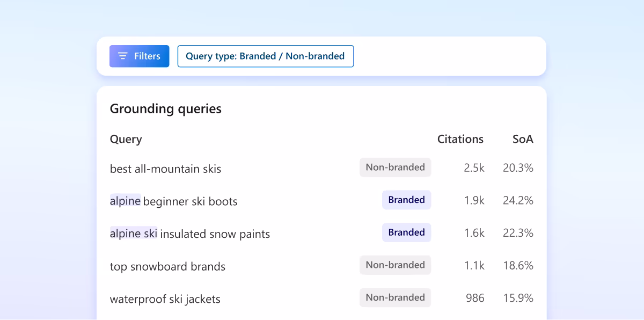
Task: Select the 15.9% SoA value
Action: click(x=518, y=299)
